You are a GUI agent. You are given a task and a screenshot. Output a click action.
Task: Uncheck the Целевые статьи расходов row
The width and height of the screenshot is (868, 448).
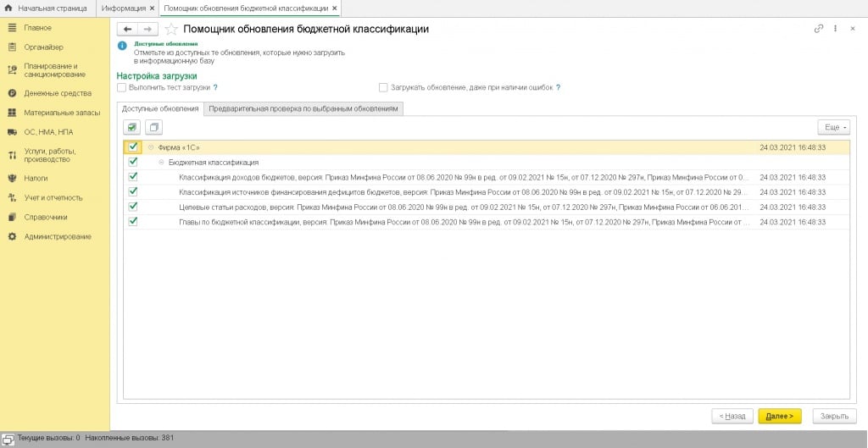[133, 207]
